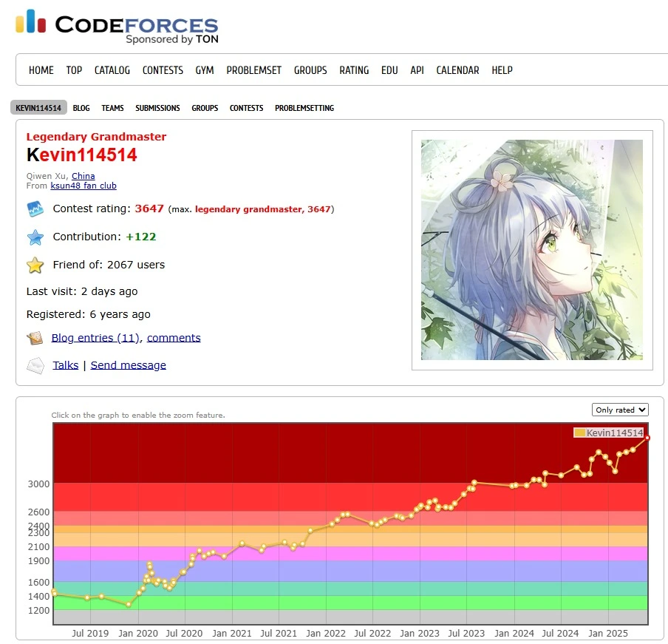This screenshot has width=668, height=644.
Task: Select the KEVIN114514 profile tab
Action: coord(38,108)
